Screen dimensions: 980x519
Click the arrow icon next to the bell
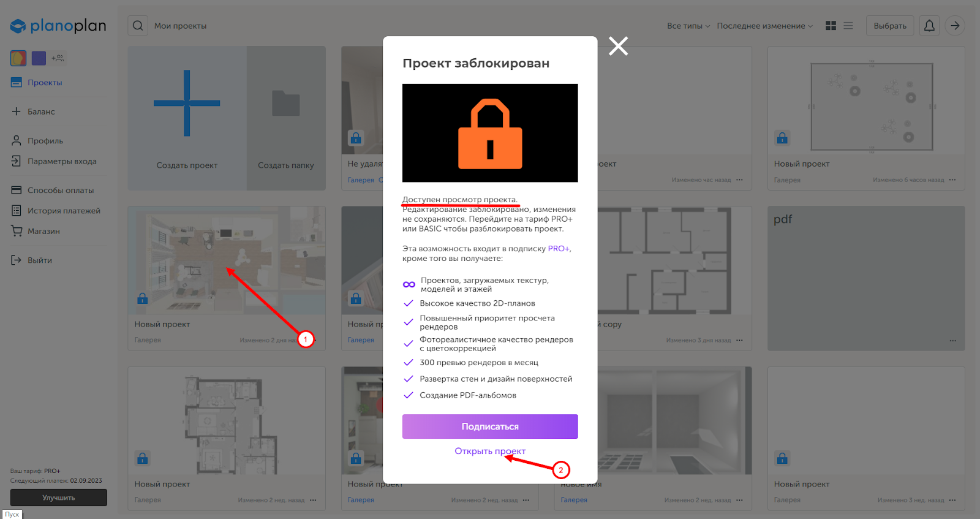coord(955,26)
